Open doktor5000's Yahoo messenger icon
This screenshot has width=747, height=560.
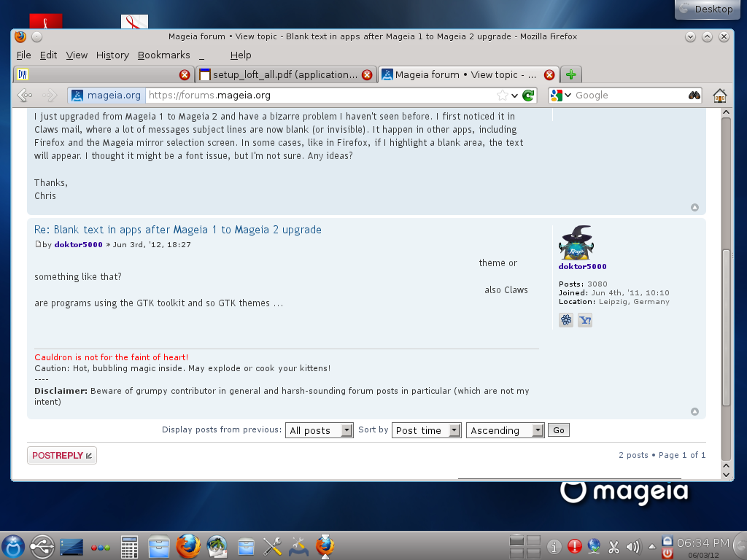tap(585, 320)
